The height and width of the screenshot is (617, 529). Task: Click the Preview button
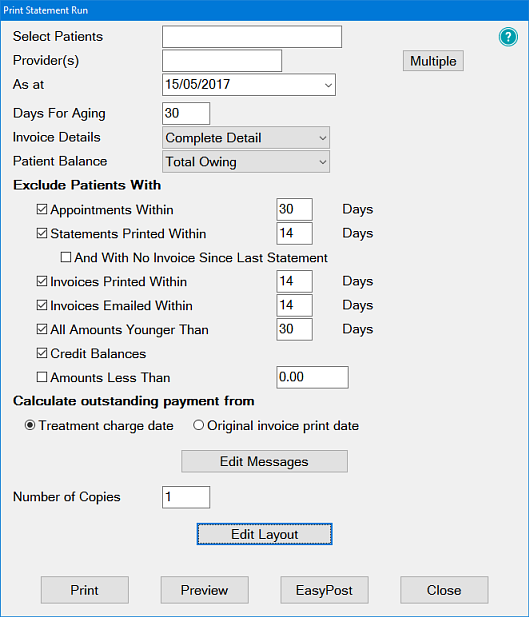point(204,590)
